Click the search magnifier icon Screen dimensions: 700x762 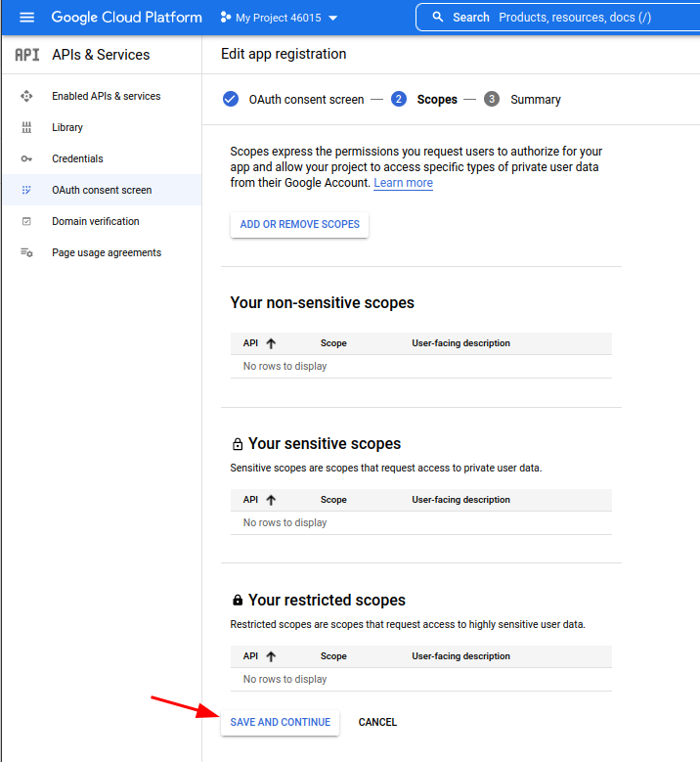(438, 17)
